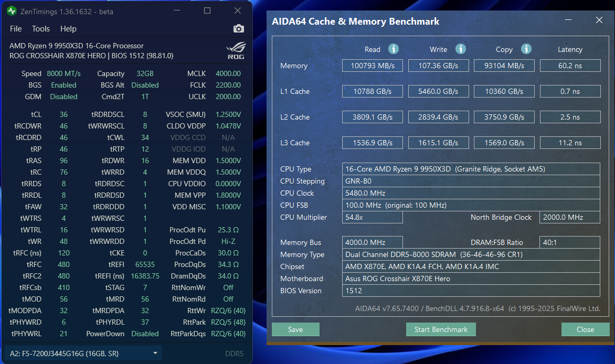Click the ProcOdt Pu value 25.3 Ω
This screenshot has width=615, height=364.
228,230
